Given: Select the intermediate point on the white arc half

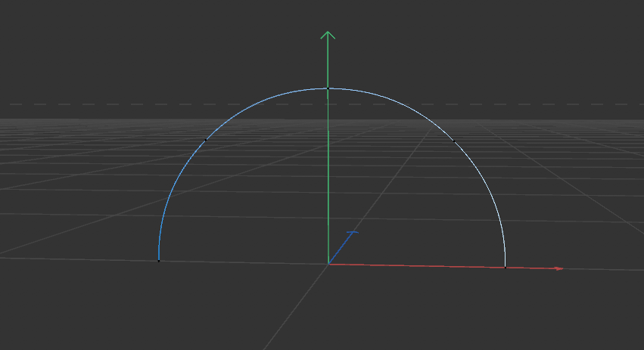Looking at the screenshot, I should coord(454,141).
